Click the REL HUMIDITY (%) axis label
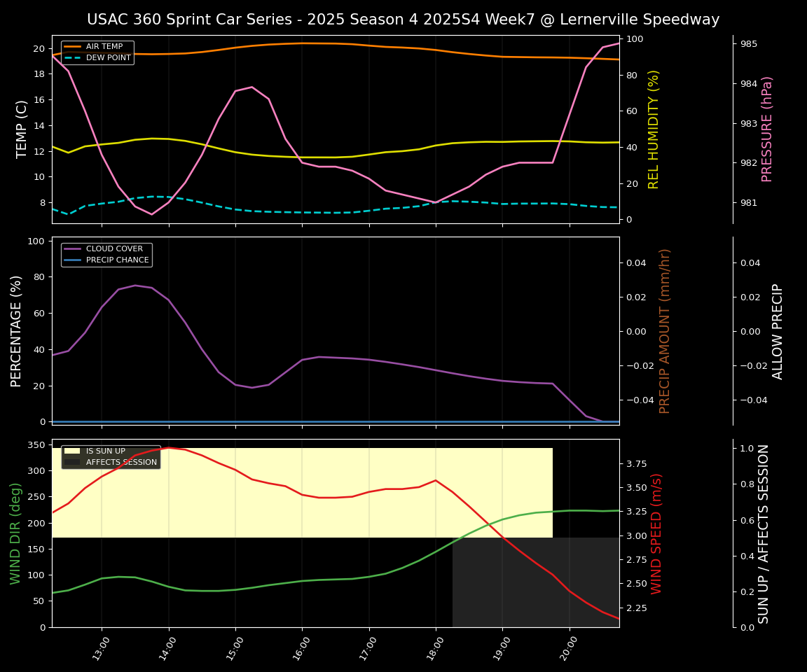This screenshot has height=672, width=807. point(654,129)
